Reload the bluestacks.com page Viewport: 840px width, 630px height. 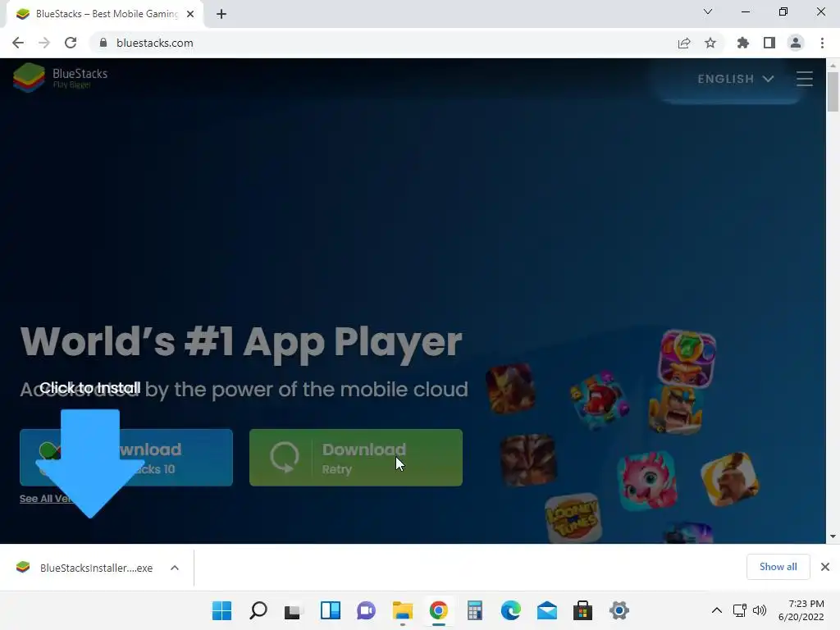tap(71, 43)
